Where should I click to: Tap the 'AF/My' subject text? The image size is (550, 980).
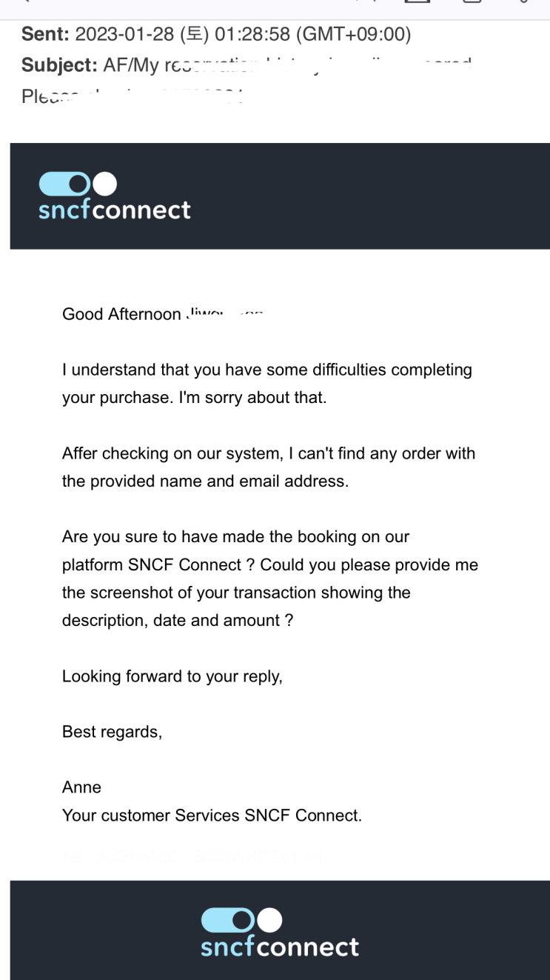121,65
